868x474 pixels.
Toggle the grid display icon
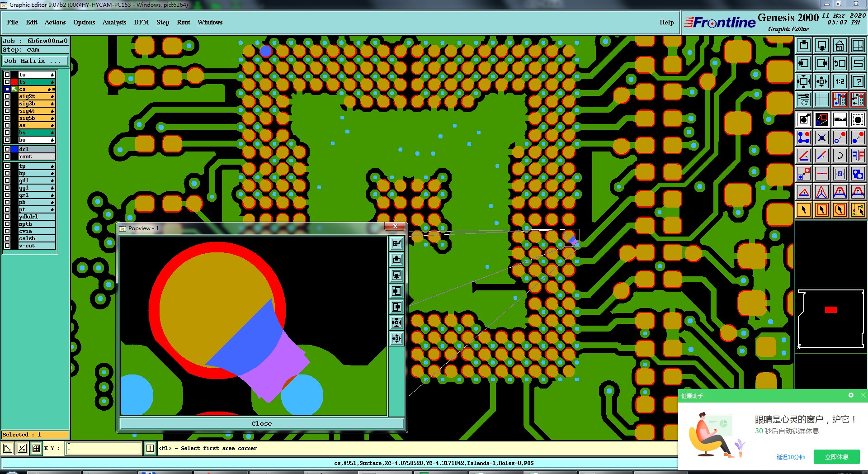822,99
